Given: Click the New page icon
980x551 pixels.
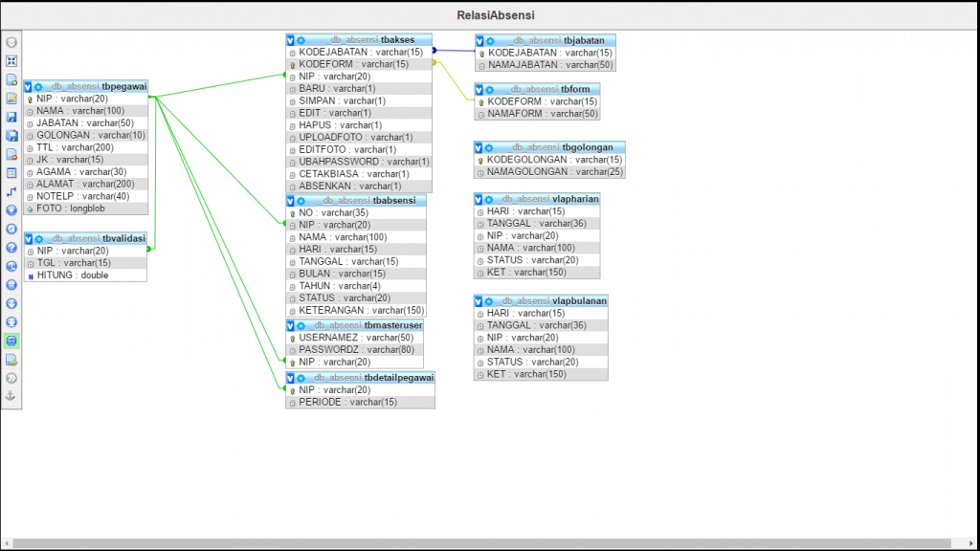Looking at the screenshot, I should coord(11,79).
